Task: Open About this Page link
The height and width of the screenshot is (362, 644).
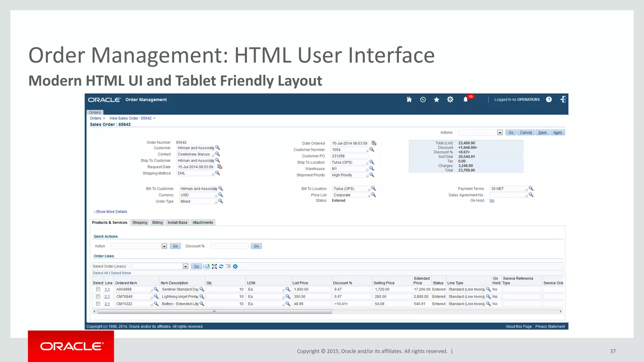Action: point(519,326)
